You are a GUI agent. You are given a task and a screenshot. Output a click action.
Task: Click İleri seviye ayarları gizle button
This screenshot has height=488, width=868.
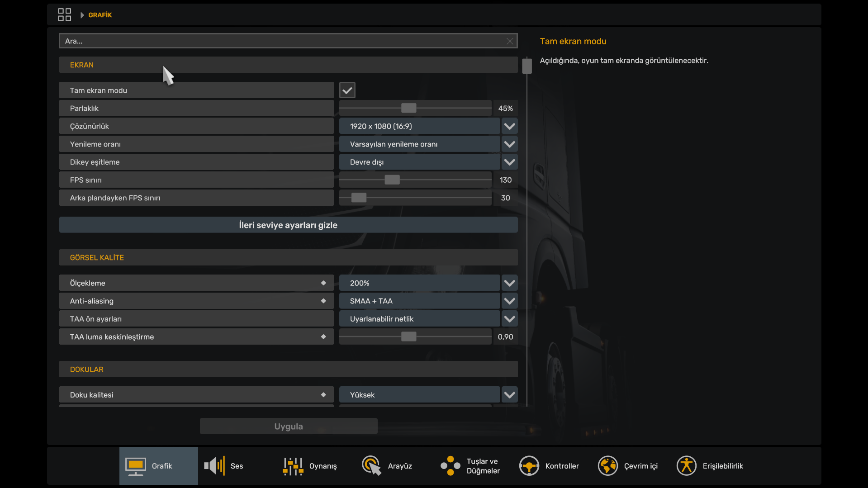(x=288, y=225)
